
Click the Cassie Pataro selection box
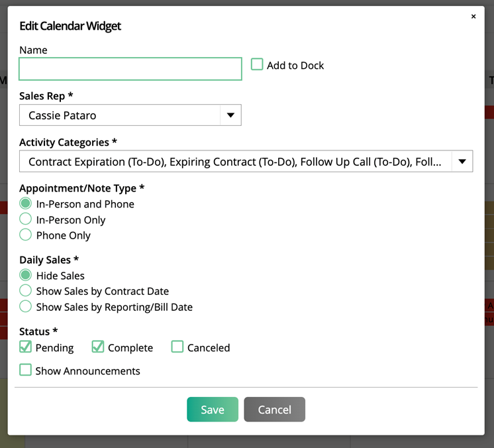pyautogui.click(x=120, y=115)
